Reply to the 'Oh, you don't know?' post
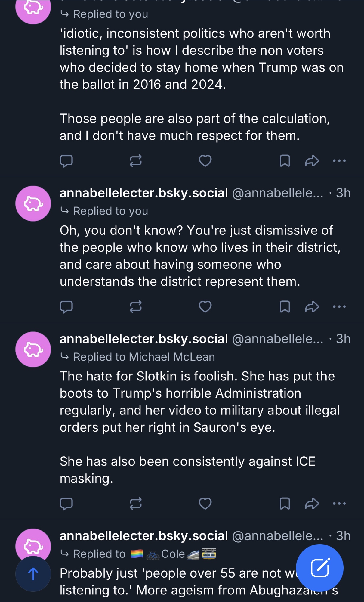Screen dimensions: 364x602 (x=66, y=307)
